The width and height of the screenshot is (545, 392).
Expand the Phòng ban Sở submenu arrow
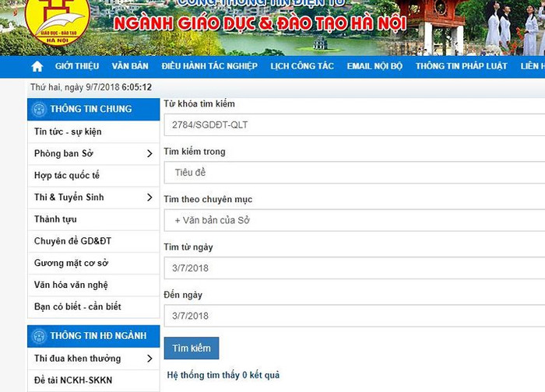[149, 153]
